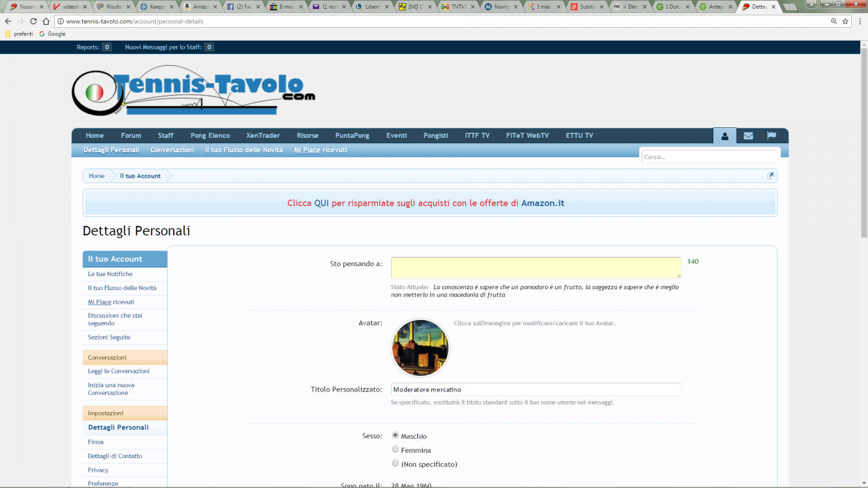This screenshot has width=868, height=488.
Task: Go to browser home button
Action: (46, 21)
